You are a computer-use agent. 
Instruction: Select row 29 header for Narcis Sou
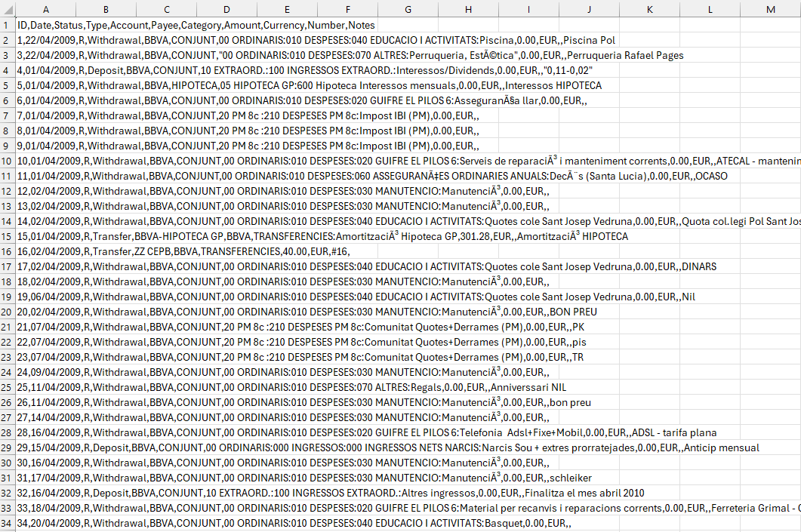coord(8,447)
